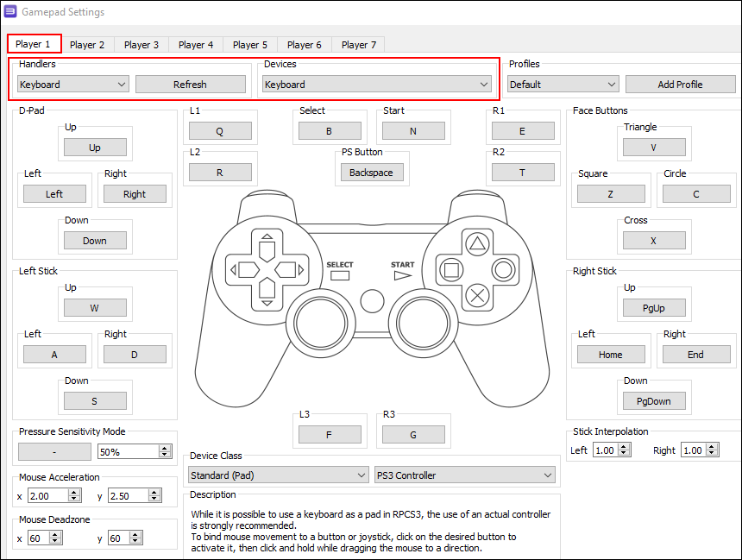Click the Mouse Deadzone y field 60

tap(119, 538)
